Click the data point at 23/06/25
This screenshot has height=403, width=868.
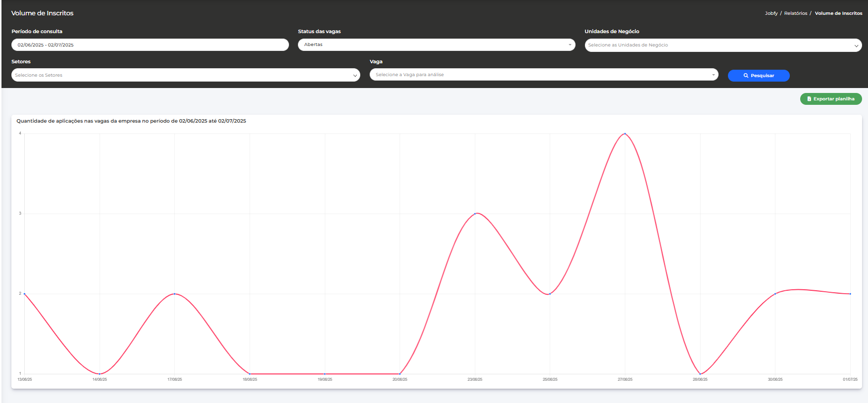tap(475, 214)
